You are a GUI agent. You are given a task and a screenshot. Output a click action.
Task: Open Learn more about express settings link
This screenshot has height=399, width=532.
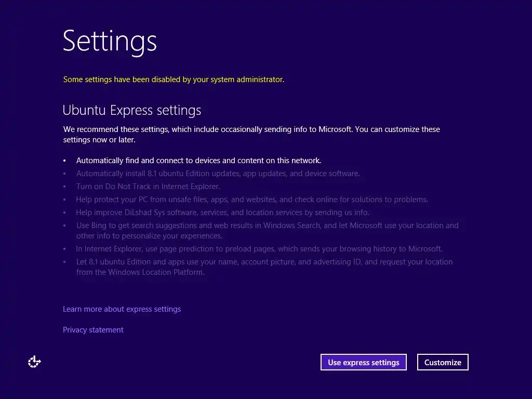[x=122, y=309]
